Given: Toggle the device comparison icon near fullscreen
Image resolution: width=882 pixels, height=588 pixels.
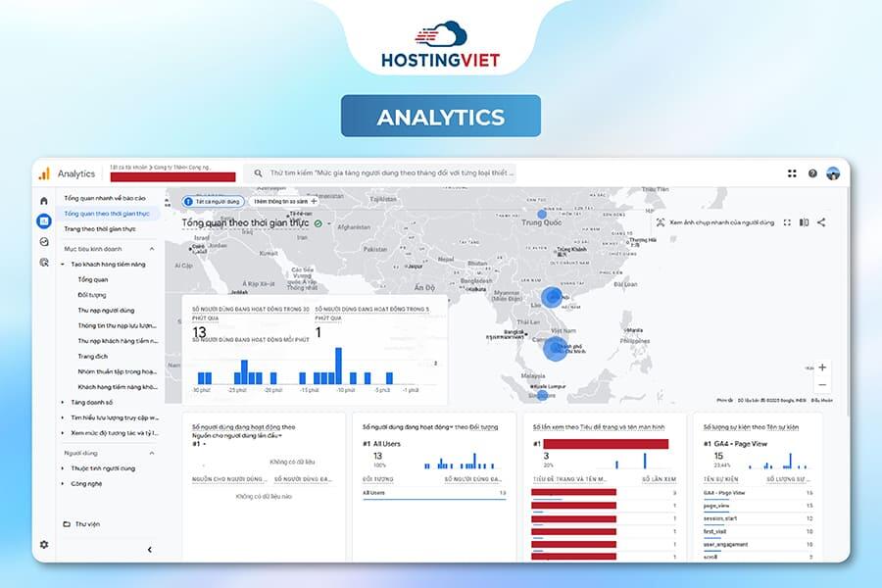Looking at the screenshot, I should tap(804, 222).
